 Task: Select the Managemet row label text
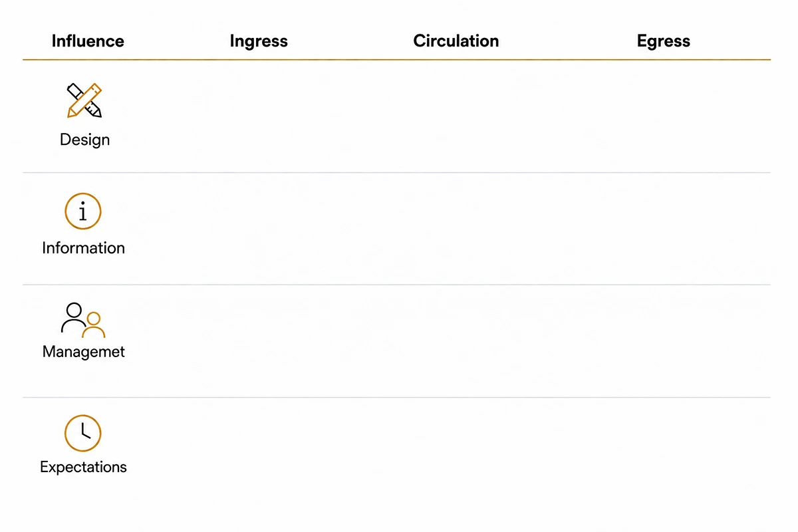point(83,352)
